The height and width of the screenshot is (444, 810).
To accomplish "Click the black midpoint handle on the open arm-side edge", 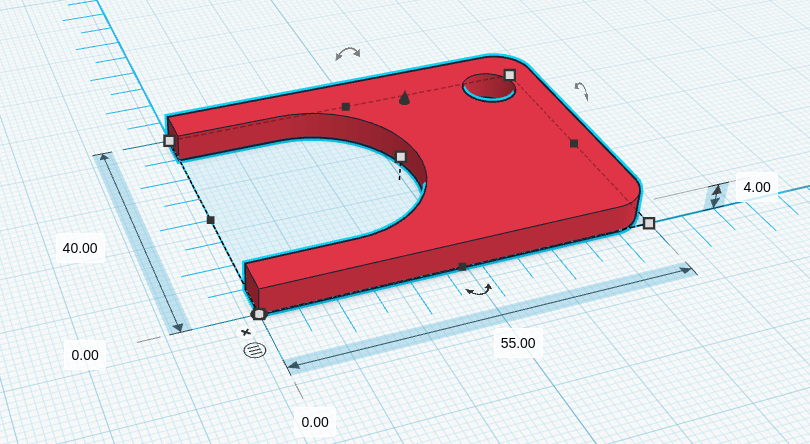I will (210, 220).
